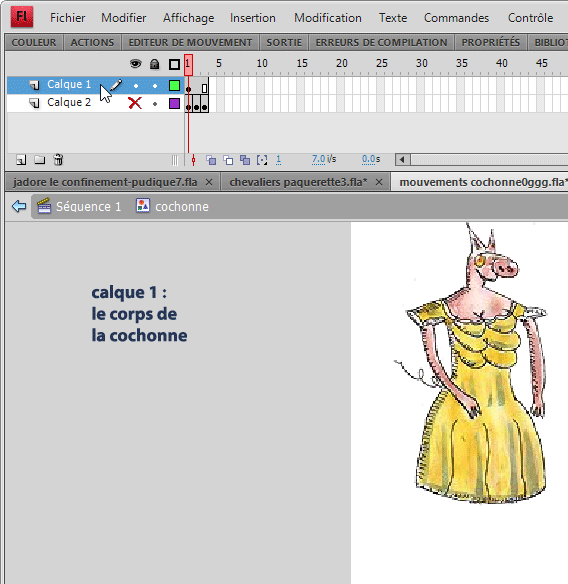Enable onion skin outlines
This screenshot has width=568, height=584.
(228, 160)
